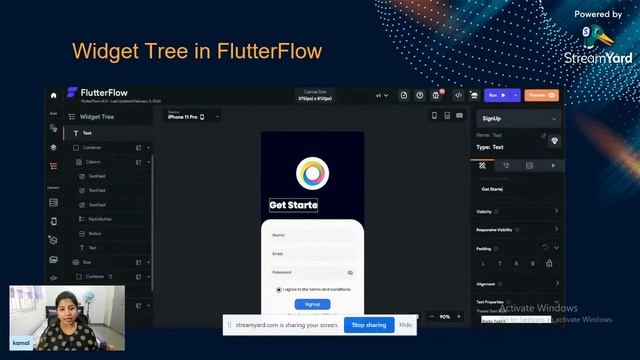Open the Run options dropdown arrow
The image size is (640, 360).
(516, 95)
